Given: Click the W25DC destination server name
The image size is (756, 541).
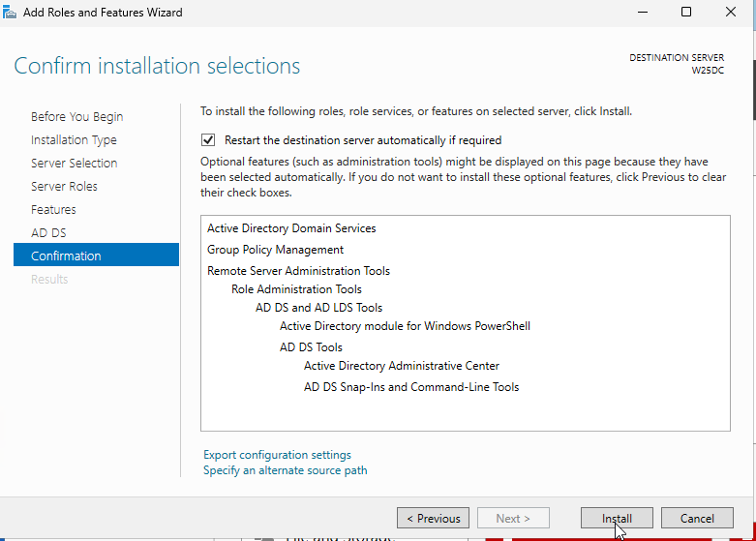Looking at the screenshot, I should point(708,71).
